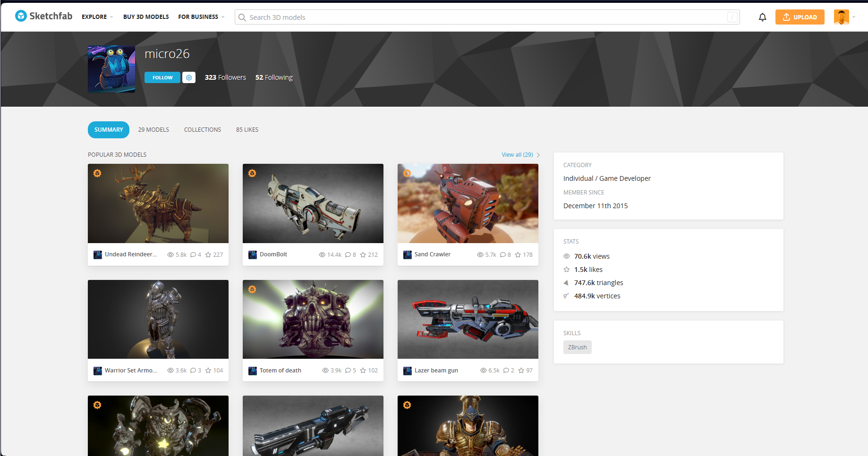Expand the Explore dropdown menu

97,17
